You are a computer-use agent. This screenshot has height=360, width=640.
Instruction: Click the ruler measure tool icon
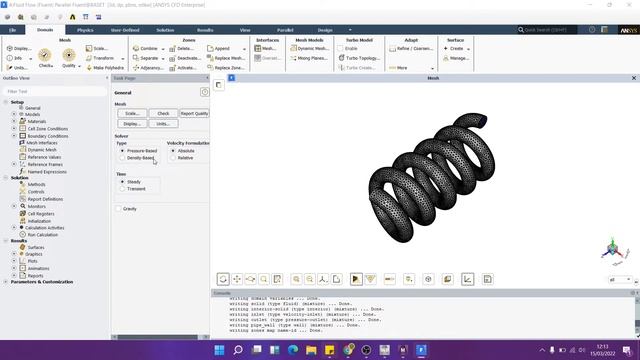[389, 279]
